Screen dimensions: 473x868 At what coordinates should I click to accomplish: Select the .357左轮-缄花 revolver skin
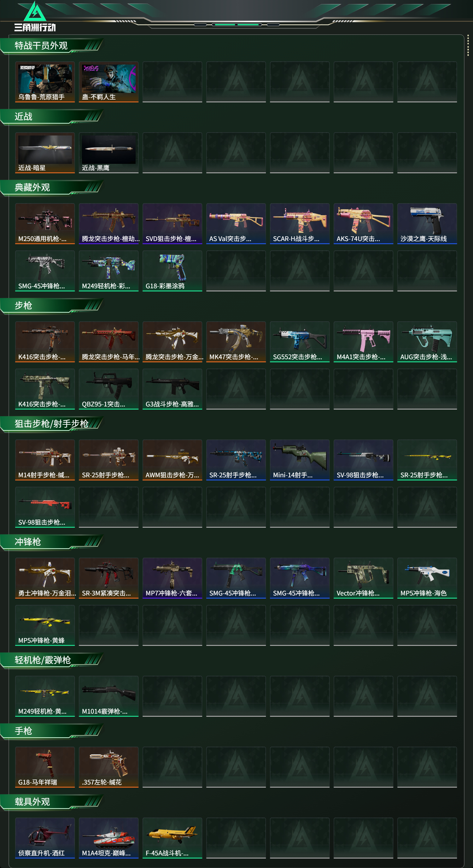108,767
